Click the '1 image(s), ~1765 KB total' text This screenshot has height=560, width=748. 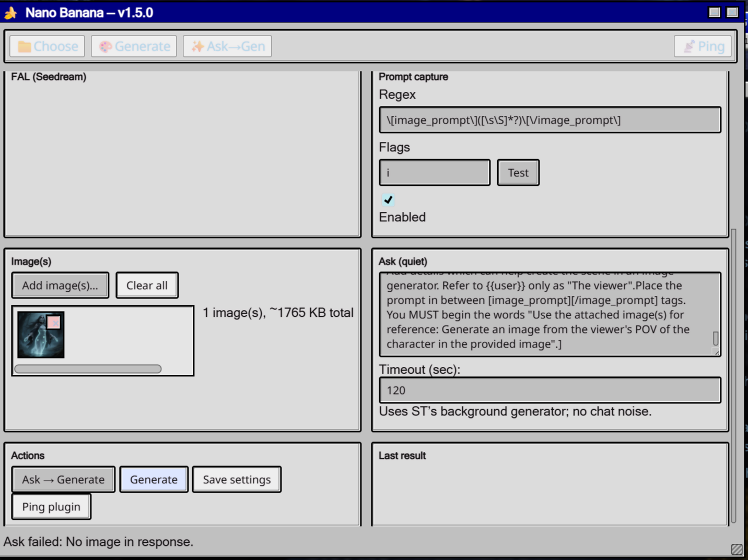pyautogui.click(x=278, y=313)
